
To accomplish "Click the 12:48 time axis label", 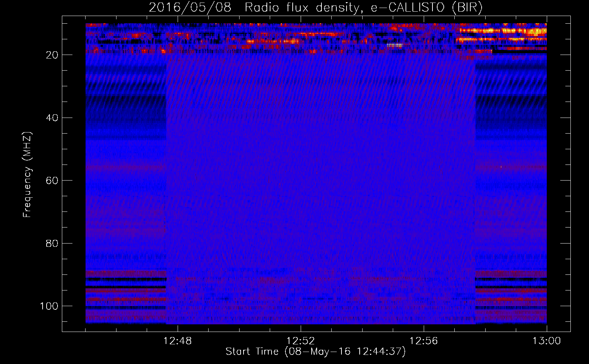I will point(178,341).
